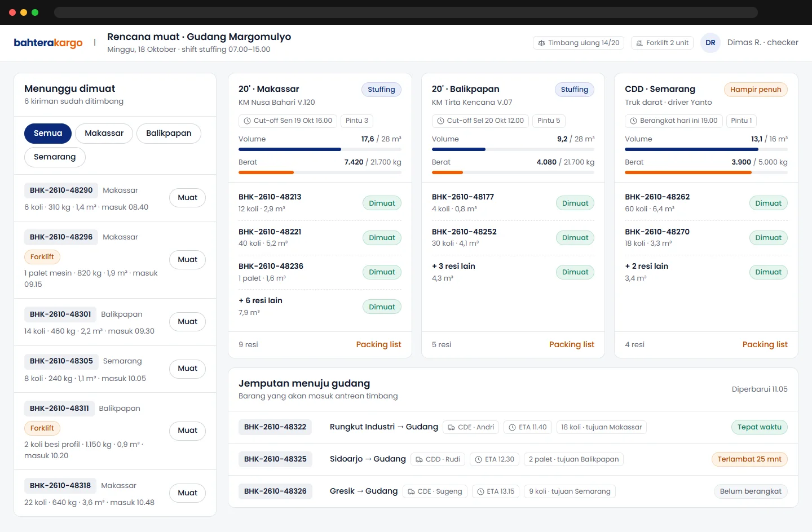Viewport: 812px width, 532px height.
Task: Click truck icon beside CDD · Rudi
Action: coord(419,459)
